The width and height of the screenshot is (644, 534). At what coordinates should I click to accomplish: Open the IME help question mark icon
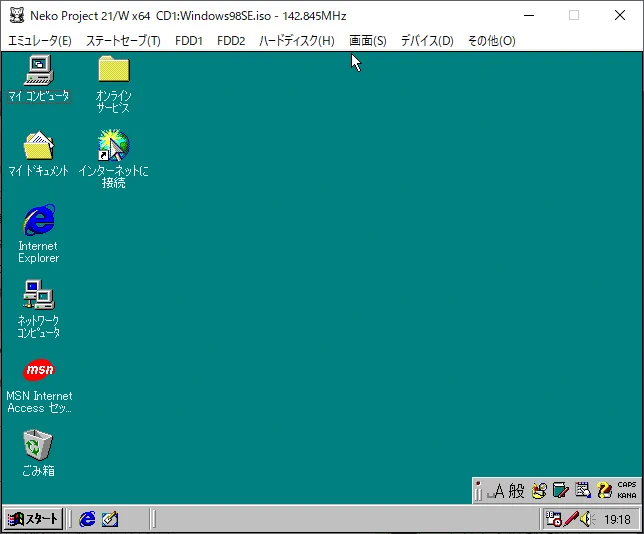point(604,490)
